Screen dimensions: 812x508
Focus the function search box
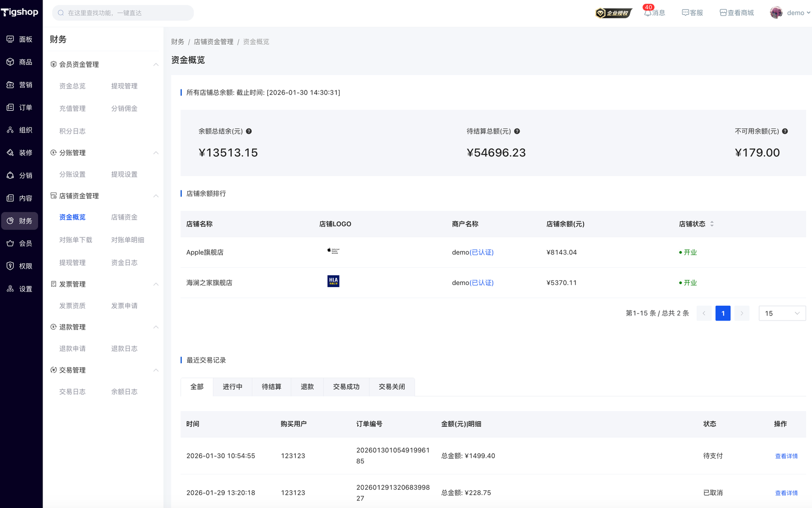click(x=123, y=13)
